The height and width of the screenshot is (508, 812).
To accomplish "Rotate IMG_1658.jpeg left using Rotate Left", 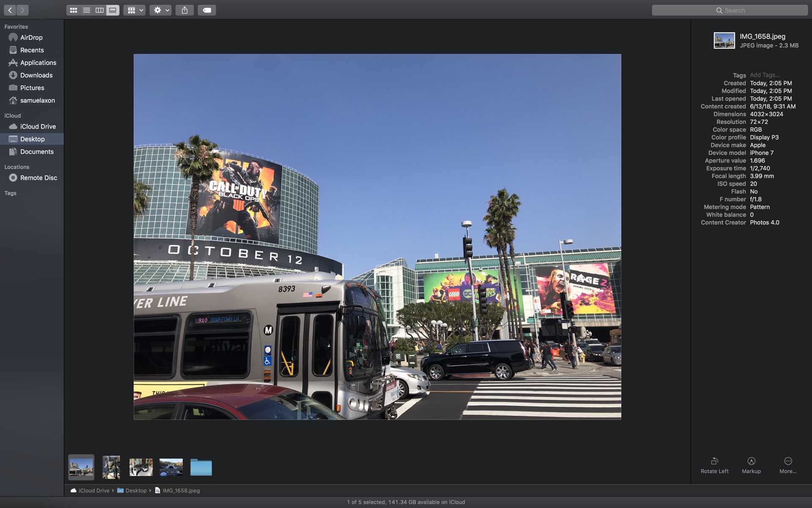I will [714, 464].
